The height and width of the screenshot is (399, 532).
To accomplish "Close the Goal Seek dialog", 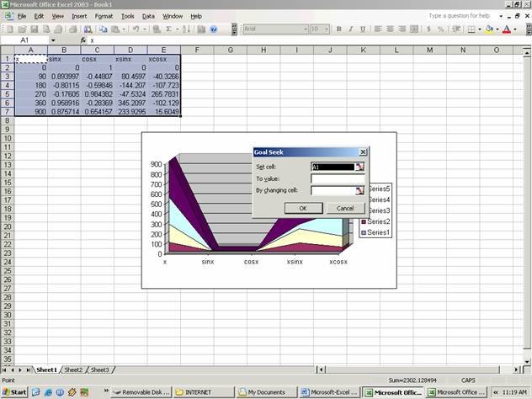I will tap(363, 152).
